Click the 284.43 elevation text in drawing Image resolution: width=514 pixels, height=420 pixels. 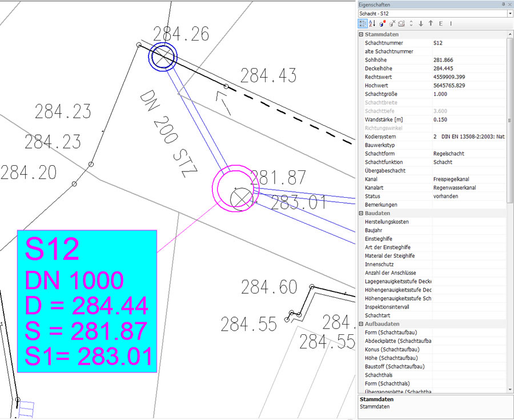pyautogui.click(x=268, y=76)
